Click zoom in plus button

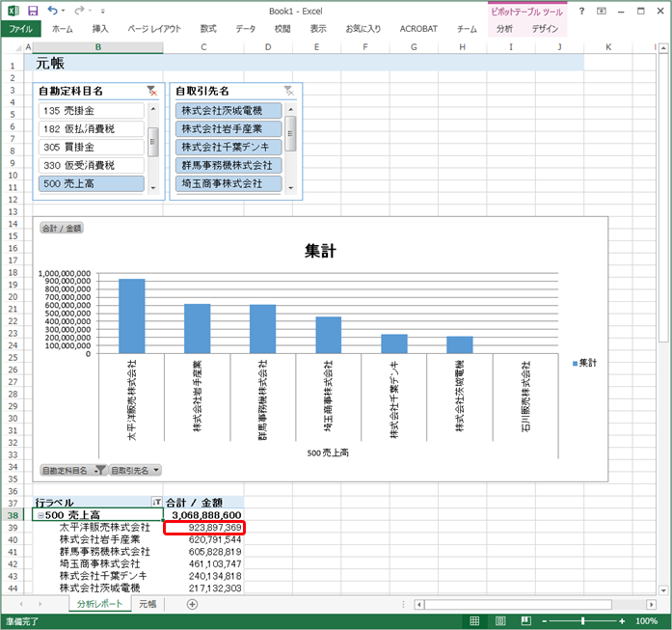[x=622, y=621]
